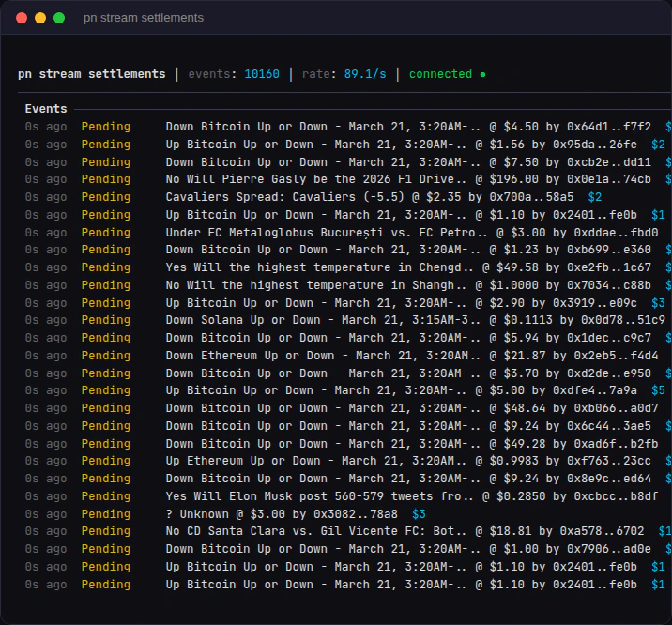Click the events count 10160
Viewport: 672px width, 625px height.
pos(262,74)
